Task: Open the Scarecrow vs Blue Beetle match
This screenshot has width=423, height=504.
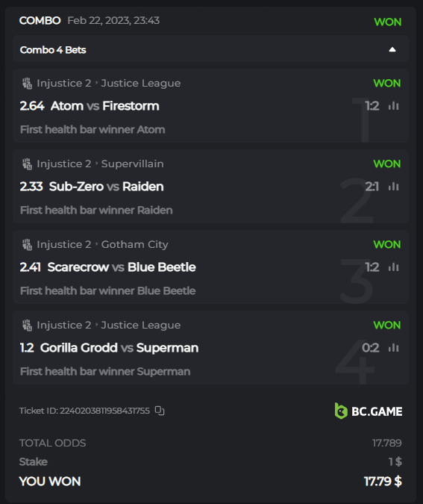Action: [x=122, y=267]
